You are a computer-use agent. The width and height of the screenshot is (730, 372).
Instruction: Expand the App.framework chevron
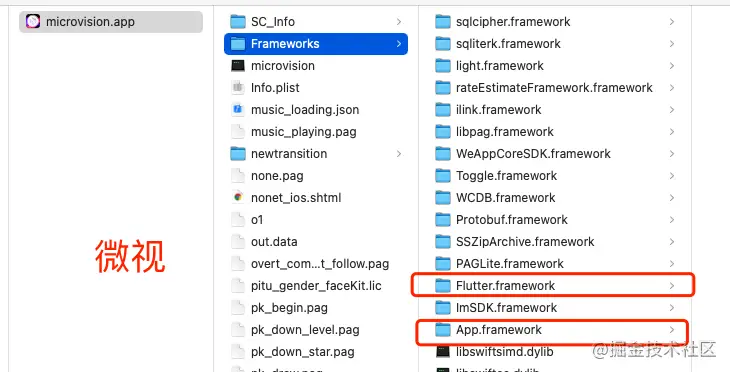point(672,330)
